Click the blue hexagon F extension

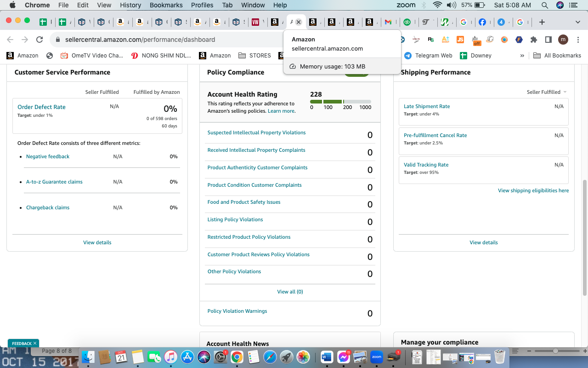coord(519,40)
